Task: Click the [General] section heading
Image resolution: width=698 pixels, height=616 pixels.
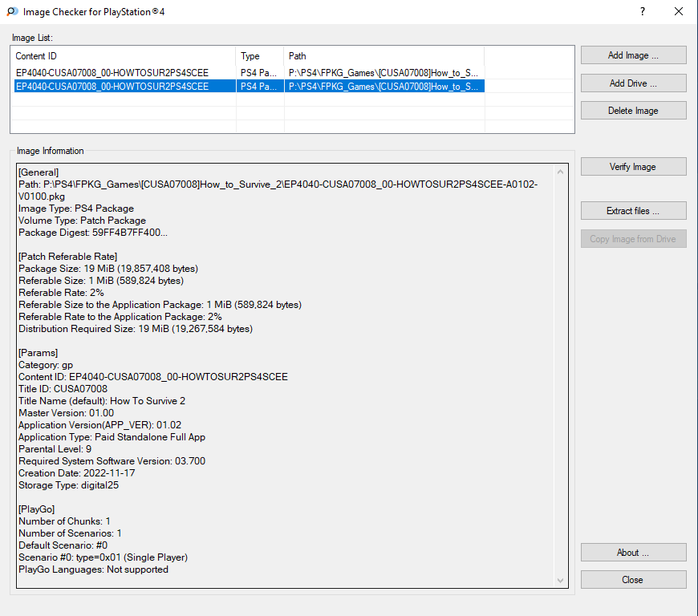Action: pyautogui.click(x=39, y=172)
